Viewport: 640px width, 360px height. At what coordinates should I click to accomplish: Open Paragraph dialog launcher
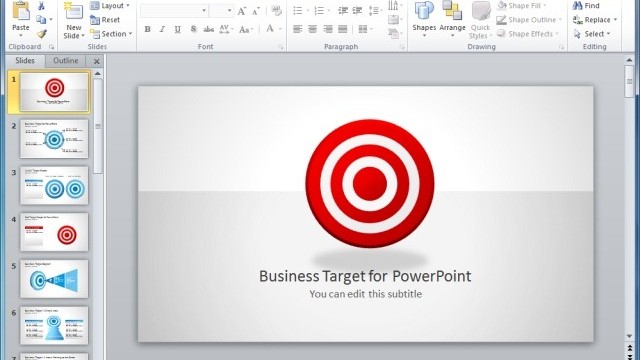402,47
